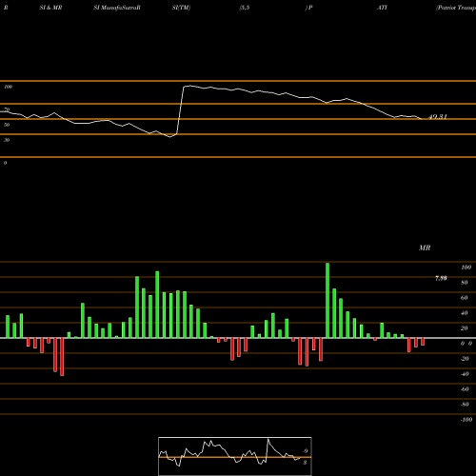The height and width of the screenshot is (476, 476).
Task: Click 'SI MunafaSutraR' header text
Action: [117, 8]
